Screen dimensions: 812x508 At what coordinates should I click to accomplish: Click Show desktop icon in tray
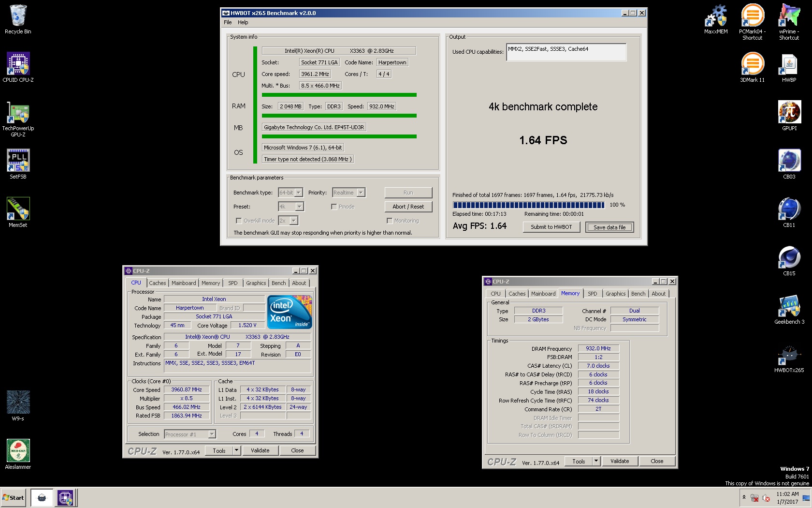806,498
